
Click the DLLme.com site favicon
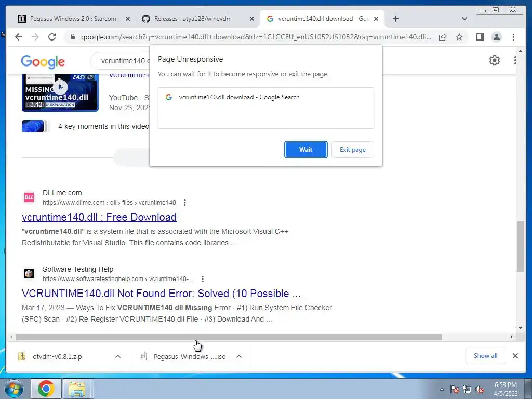point(29,197)
